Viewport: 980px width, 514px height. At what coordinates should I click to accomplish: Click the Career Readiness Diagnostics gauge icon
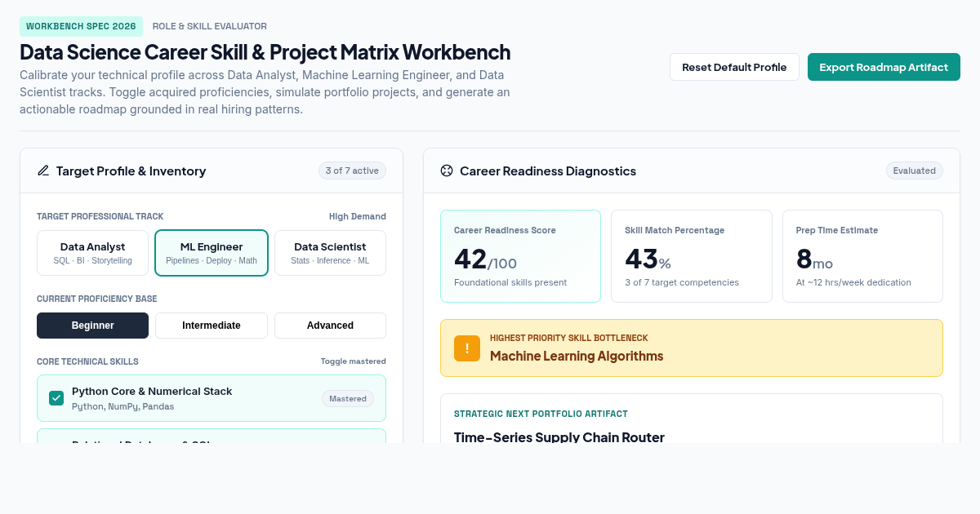click(x=447, y=171)
